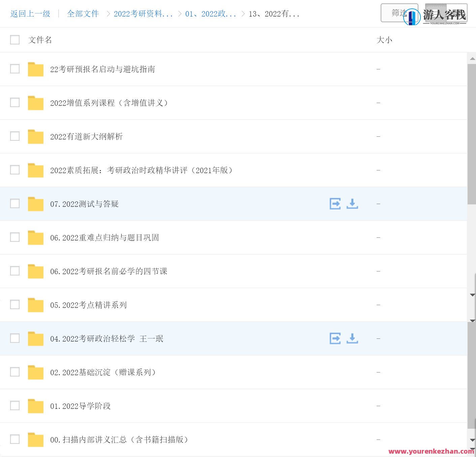Viewport: 476px width, 457px height.
Task: Click the www.yourenkezhan.com watermark link
Action: tap(431, 451)
